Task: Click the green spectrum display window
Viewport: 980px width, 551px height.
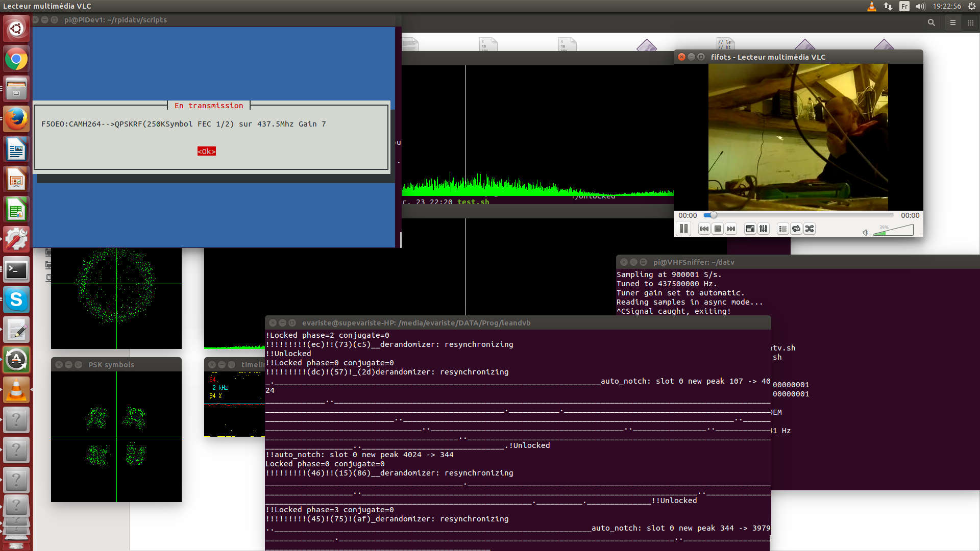Action: point(537,131)
